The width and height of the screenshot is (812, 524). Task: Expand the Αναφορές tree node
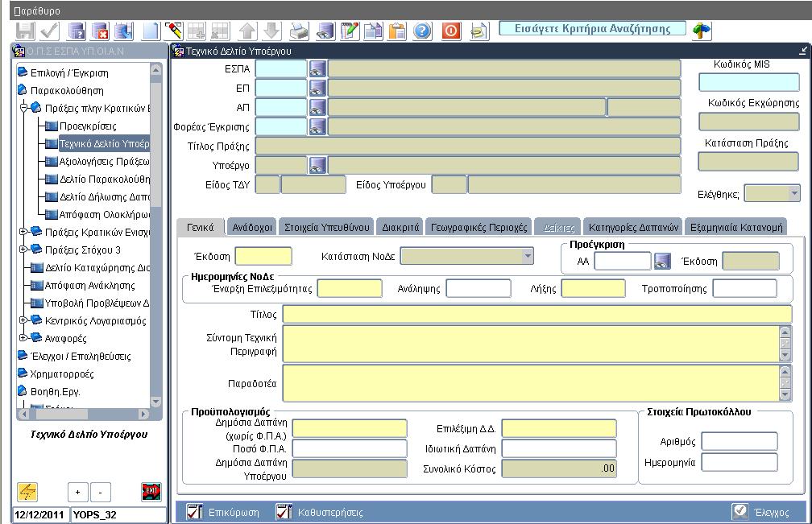point(23,338)
